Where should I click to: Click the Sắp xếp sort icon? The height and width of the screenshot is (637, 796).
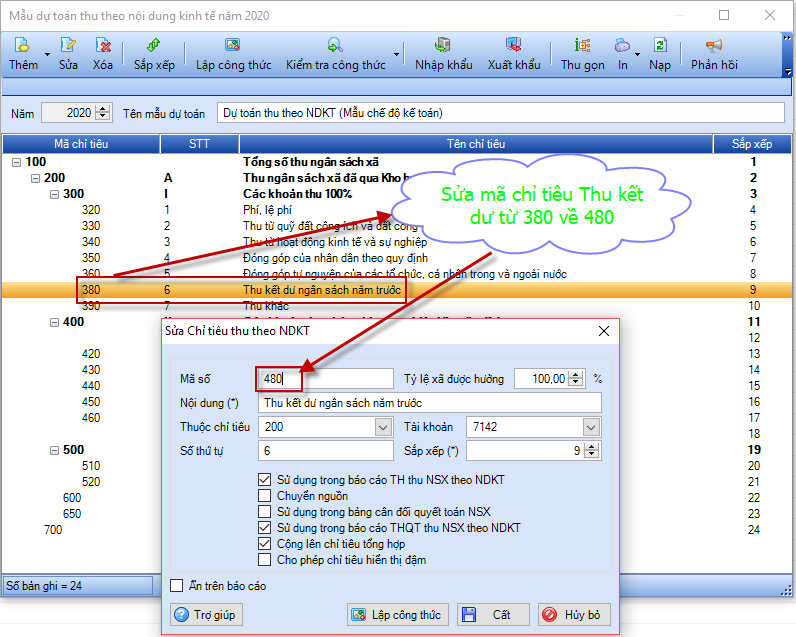(x=154, y=46)
